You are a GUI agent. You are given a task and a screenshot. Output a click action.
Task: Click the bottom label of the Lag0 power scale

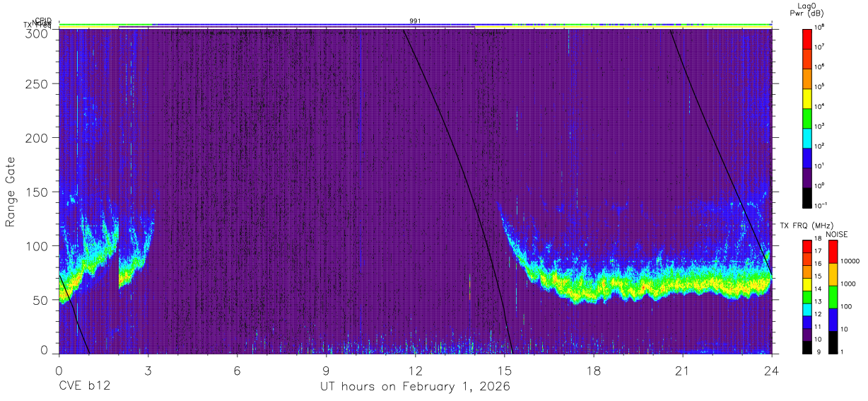click(820, 205)
